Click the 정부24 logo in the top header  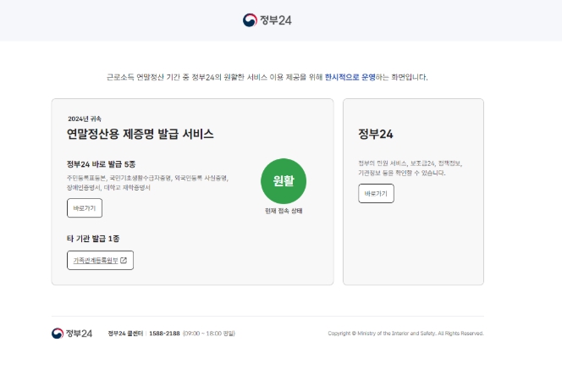click(x=267, y=20)
